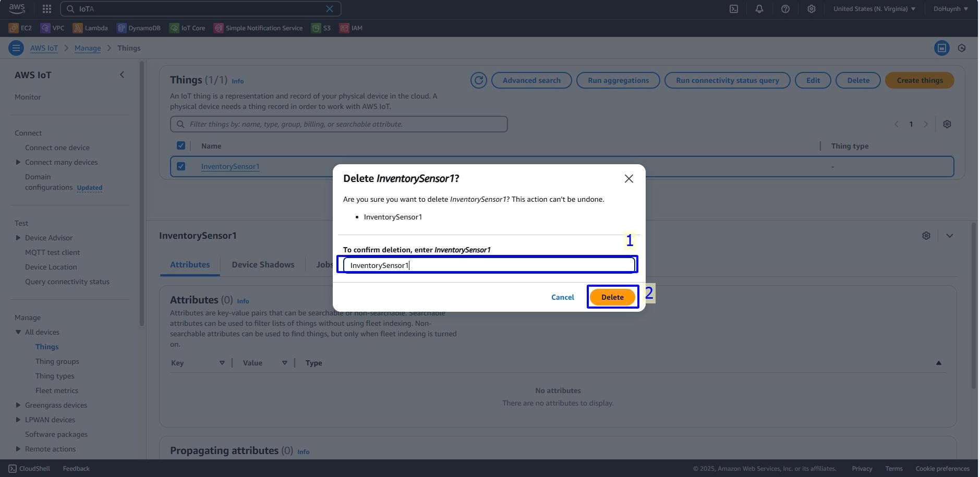Screen dimensions: 980x477
Task: Uncheck the InventorySensor1 row checkbox
Action: point(181,166)
